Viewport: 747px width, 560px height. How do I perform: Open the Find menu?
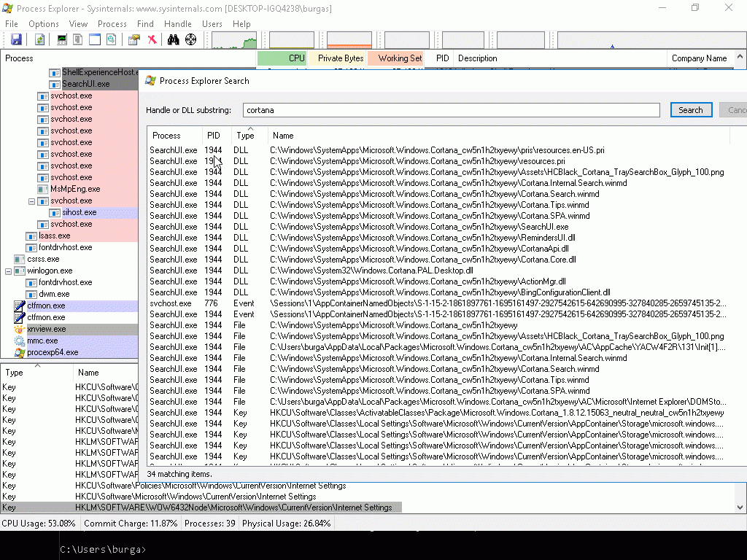pyautogui.click(x=145, y=24)
